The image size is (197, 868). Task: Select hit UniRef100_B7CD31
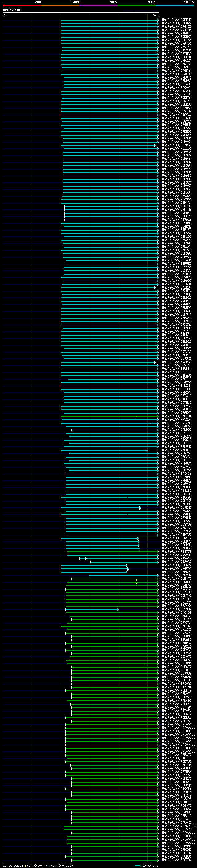pyautogui.click(x=177, y=856)
